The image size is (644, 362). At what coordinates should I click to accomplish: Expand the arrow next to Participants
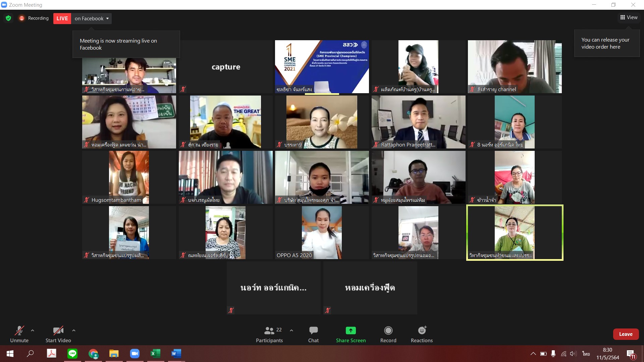(291, 330)
